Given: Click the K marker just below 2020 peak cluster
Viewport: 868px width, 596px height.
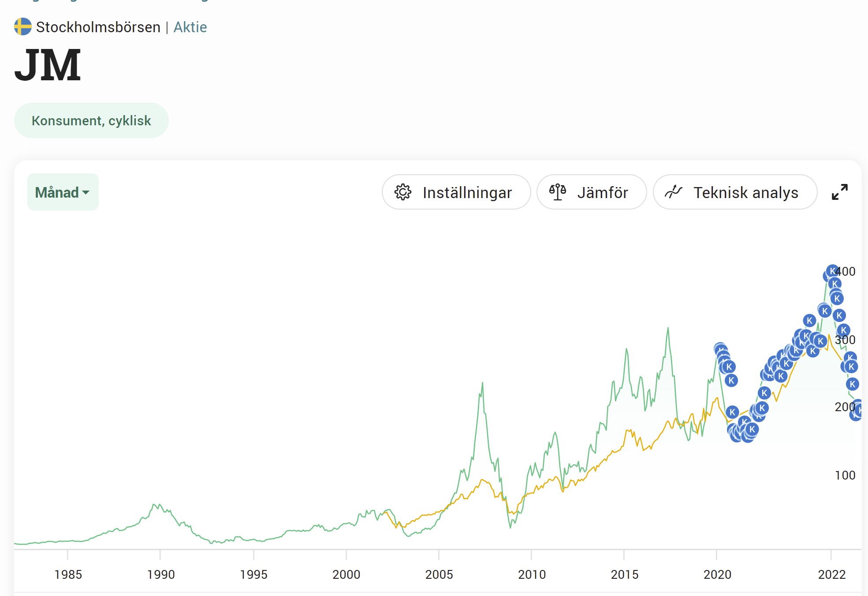Looking at the screenshot, I should [731, 380].
